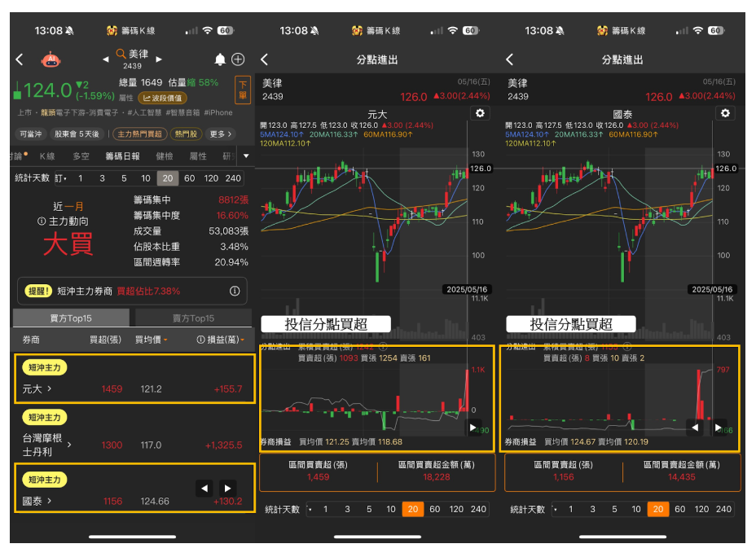Screen dimensions: 756x557
Task: Add stock to watchlist with plus icon
Action: click(x=238, y=59)
